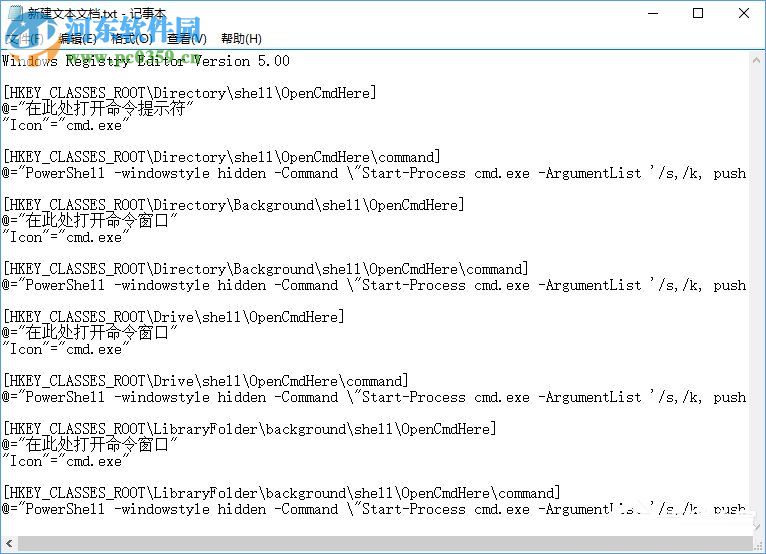Click the line [HKEY_CLASSES_ROOT\Directory\Background\shell\OpenCmdHere]
This screenshot has height=554, width=766.
tap(234, 205)
